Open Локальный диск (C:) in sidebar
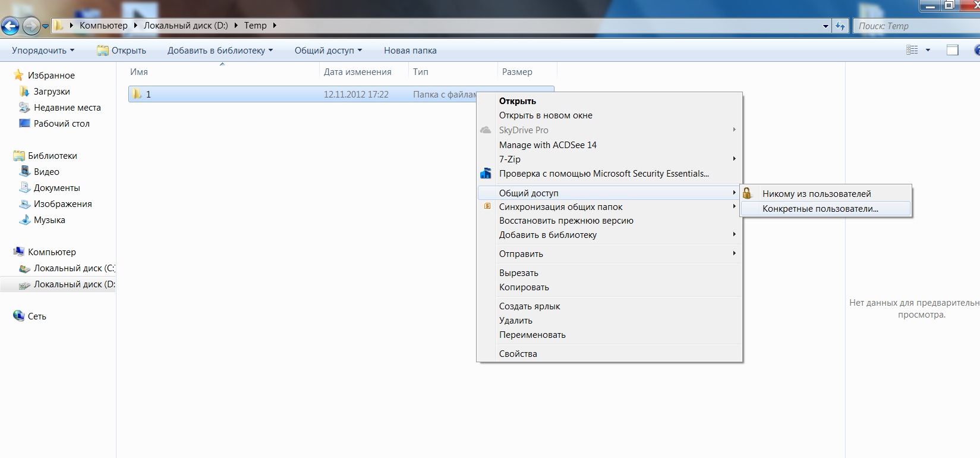Screen dimensions: 980x458 pyautogui.click(x=74, y=268)
